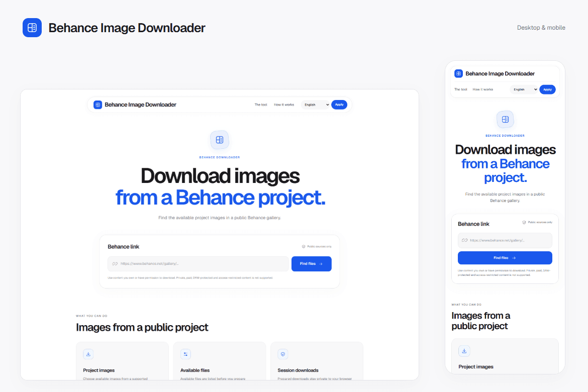Viewport: 588px width, 392px height.
Task: Click the mobile Find files button
Action: click(505, 258)
